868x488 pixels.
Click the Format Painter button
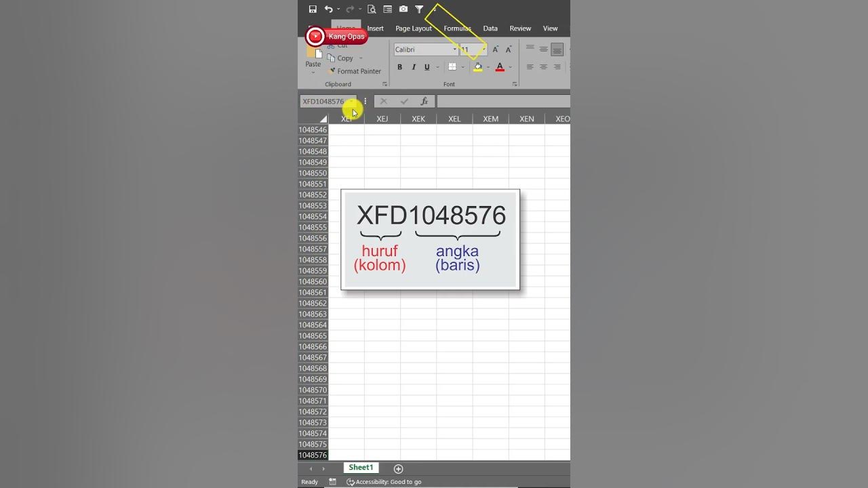354,71
